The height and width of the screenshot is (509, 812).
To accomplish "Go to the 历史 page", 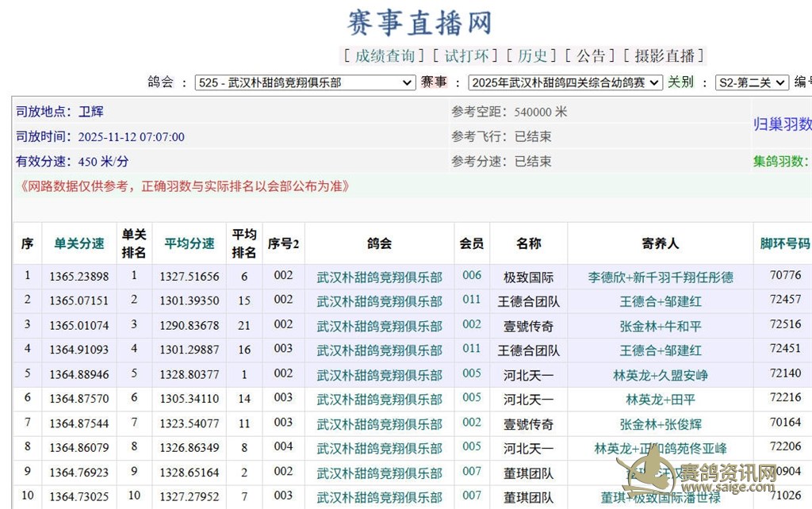I will (x=532, y=55).
